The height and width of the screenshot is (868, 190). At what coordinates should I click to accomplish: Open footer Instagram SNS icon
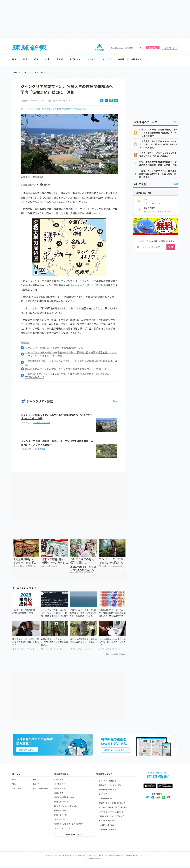click(158, 797)
